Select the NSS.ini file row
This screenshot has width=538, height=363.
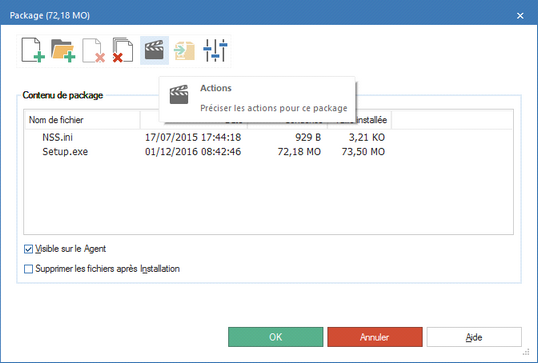268,137
